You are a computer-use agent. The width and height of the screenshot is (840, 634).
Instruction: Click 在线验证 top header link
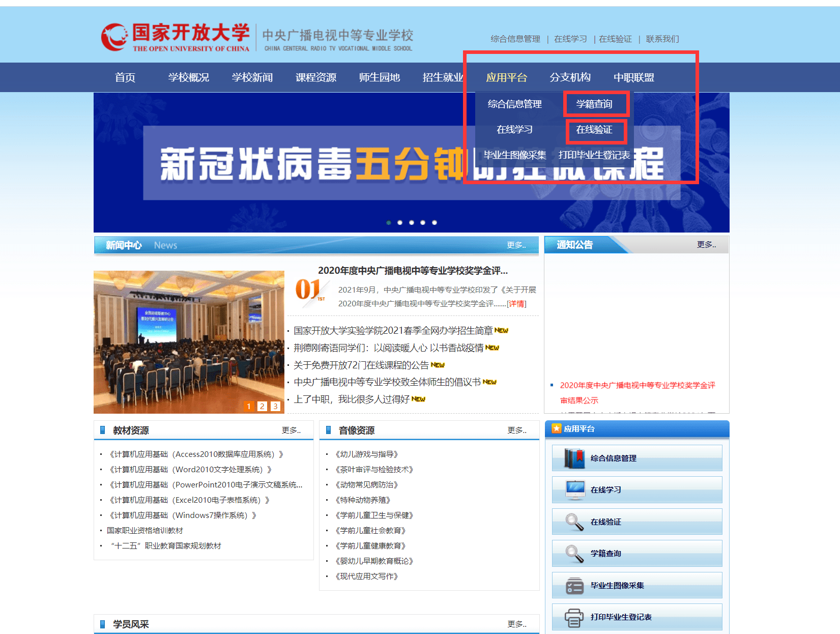click(x=615, y=39)
